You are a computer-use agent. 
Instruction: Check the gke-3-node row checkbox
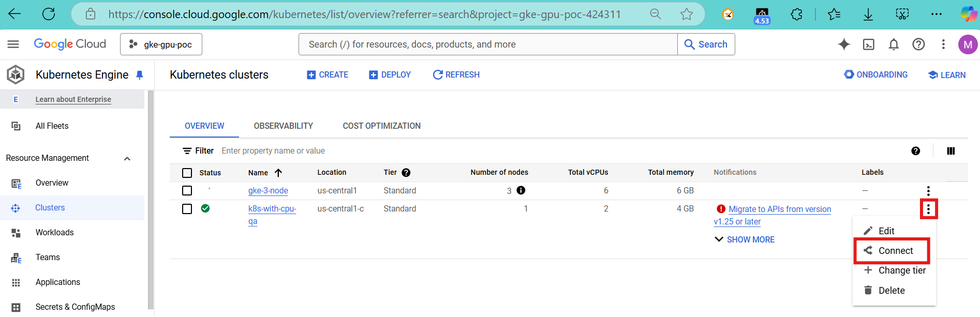click(187, 191)
